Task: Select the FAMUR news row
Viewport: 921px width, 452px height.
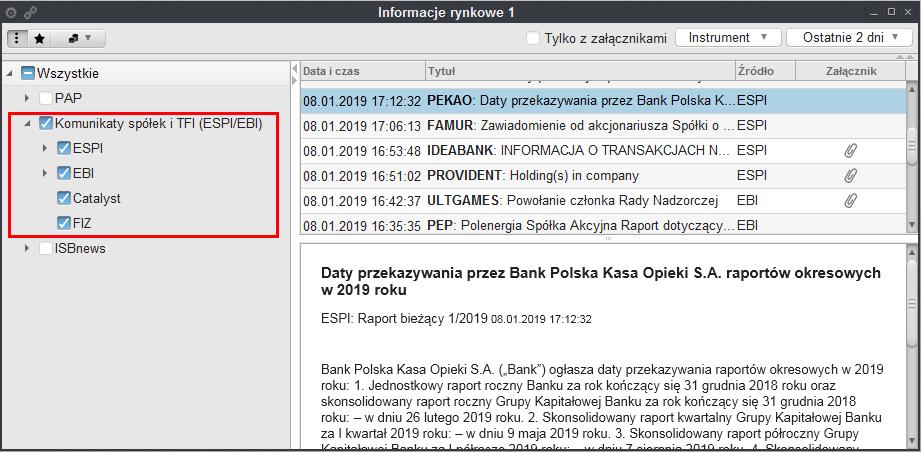Action: point(603,126)
